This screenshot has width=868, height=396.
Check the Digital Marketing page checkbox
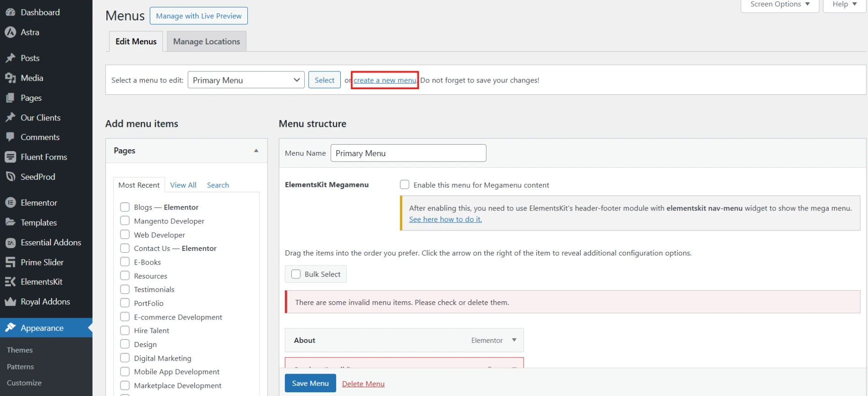125,358
